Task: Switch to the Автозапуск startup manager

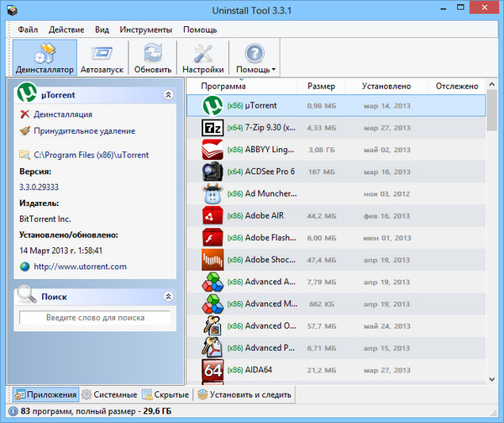Action: click(102, 58)
